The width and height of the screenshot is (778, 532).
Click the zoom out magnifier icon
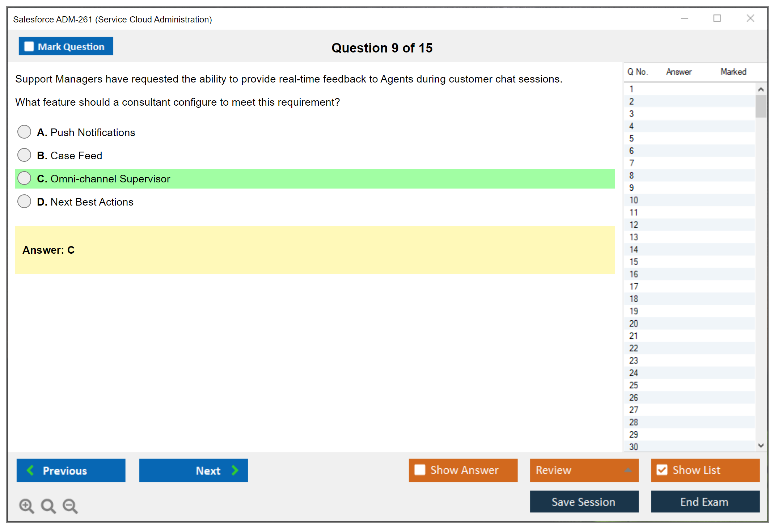click(70, 506)
